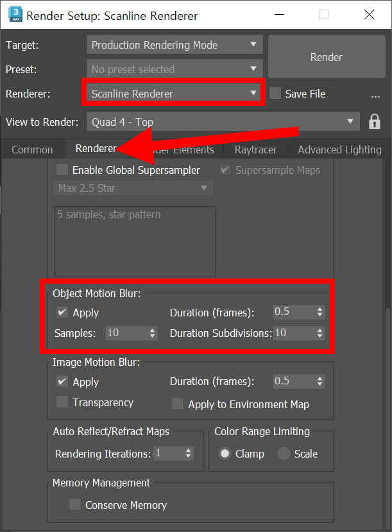This screenshot has height=532, width=392.
Task: Open the Advanced Lighting tab
Action: (x=339, y=150)
